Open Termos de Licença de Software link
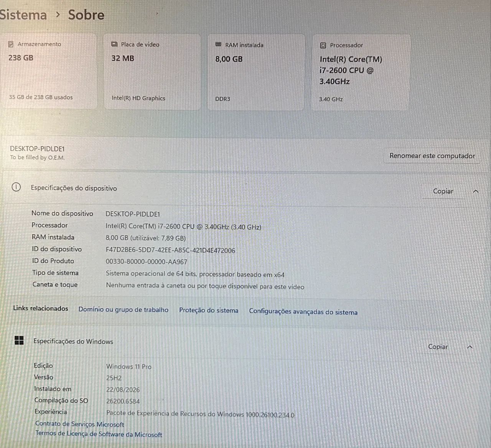 (x=99, y=434)
